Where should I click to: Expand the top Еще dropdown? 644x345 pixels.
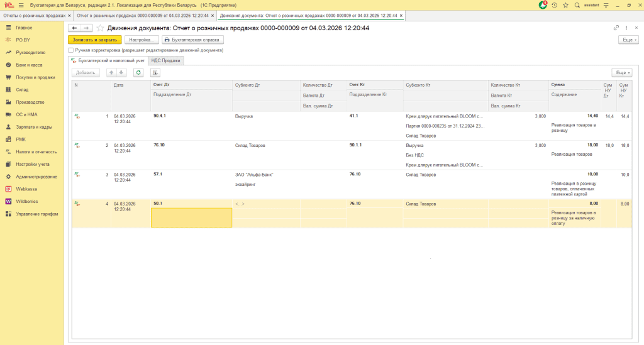coord(628,39)
